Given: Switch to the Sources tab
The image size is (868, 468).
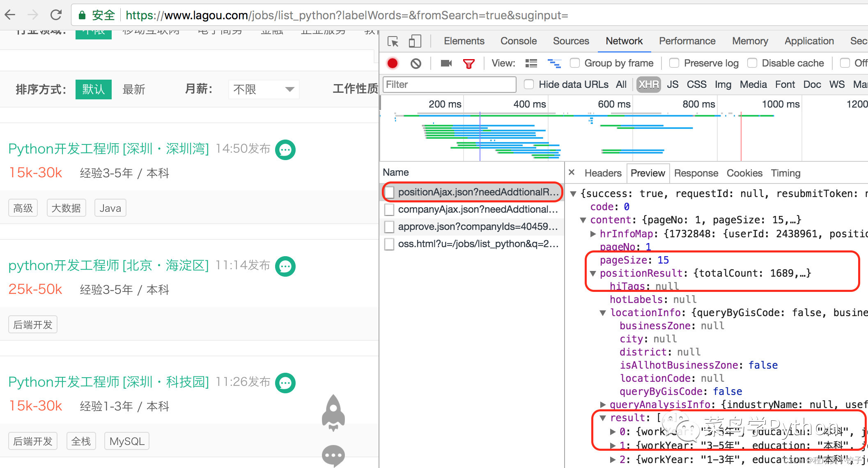Looking at the screenshot, I should pos(571,41).
